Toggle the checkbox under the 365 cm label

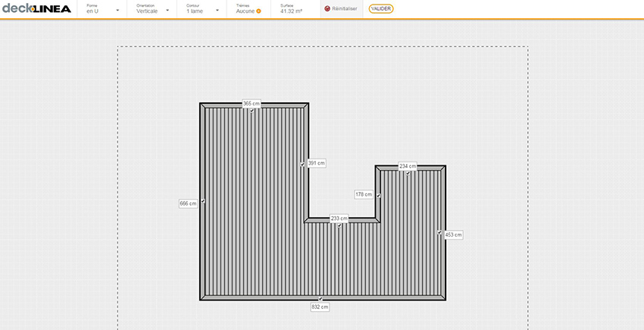click(x=252, y=111)
